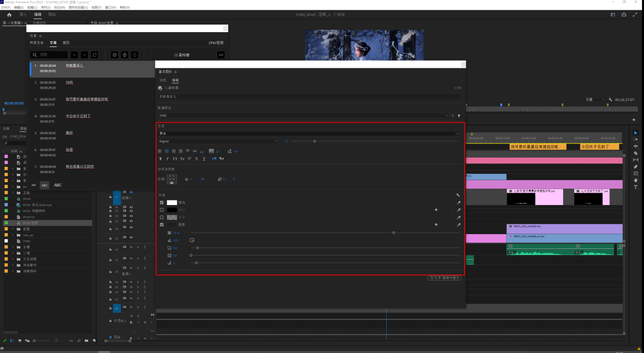This screenshot has height=353, width=644.
Task: Click the split caption icon
Action: tap(125, 55)
